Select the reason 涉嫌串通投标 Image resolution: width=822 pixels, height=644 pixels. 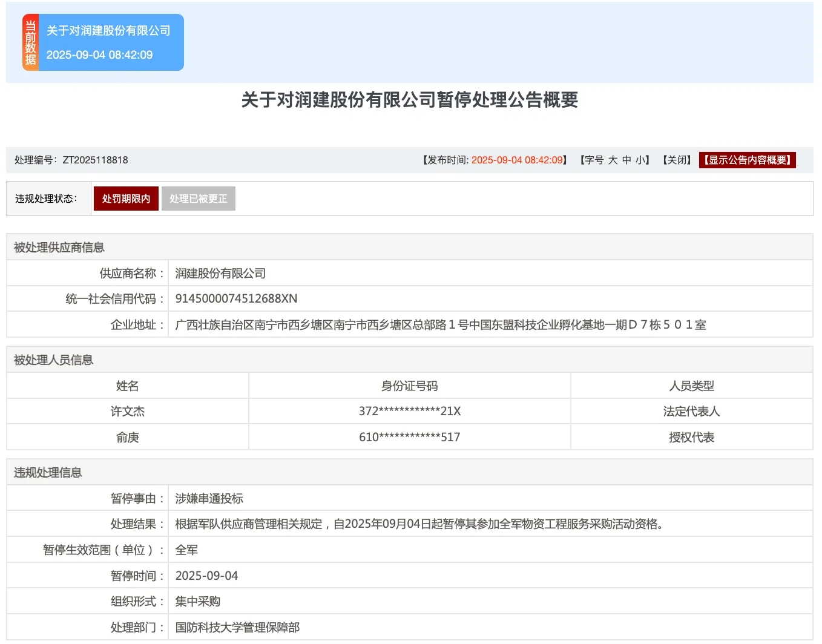point(209,498)
